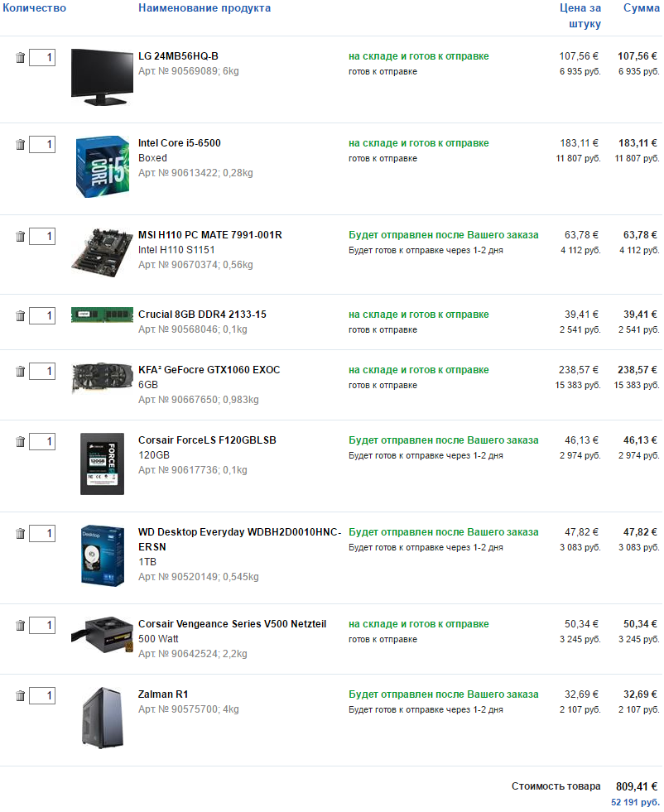Viewport: 664px width, 812px height.
Task: Open the MSI H110 PC MATE link
Action: [209, 235]
